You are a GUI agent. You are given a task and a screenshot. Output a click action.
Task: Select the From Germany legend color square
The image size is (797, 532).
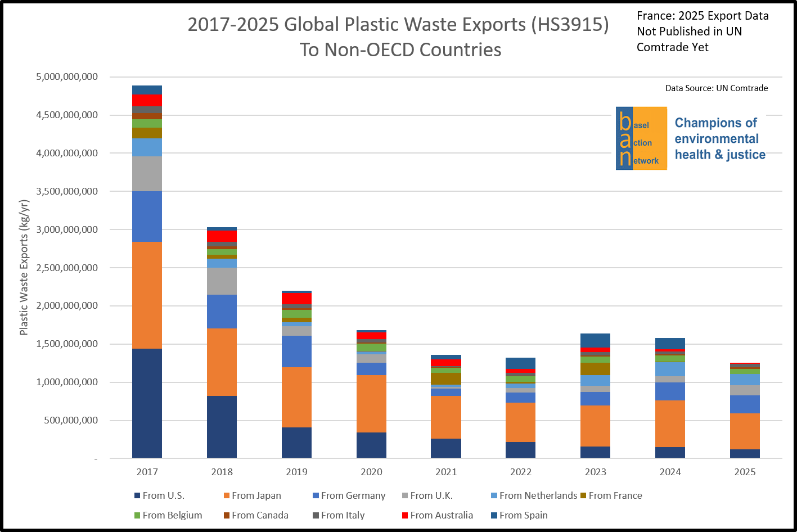316,495
